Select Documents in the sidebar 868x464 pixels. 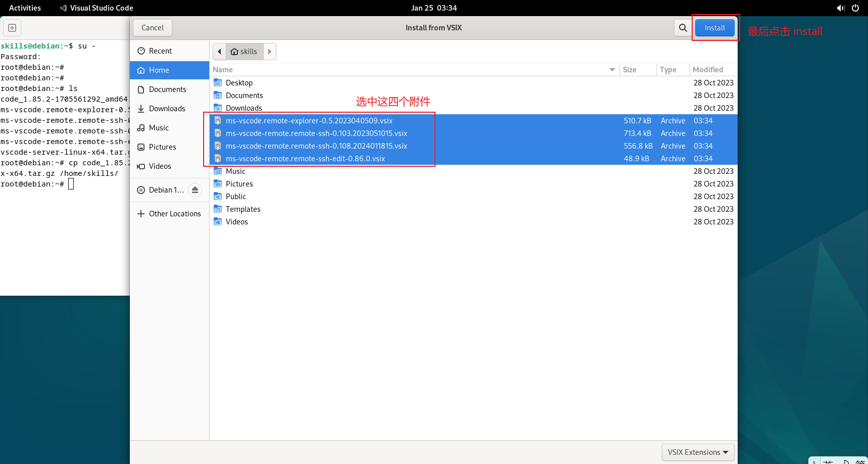pyautogui.click(x=169, y=89)
